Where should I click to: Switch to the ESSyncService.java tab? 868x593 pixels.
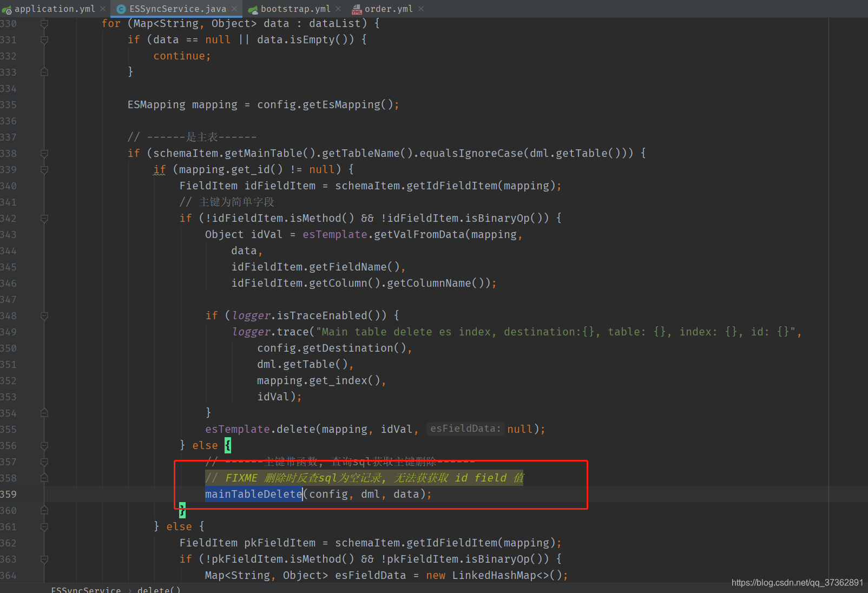click(177, 9)
